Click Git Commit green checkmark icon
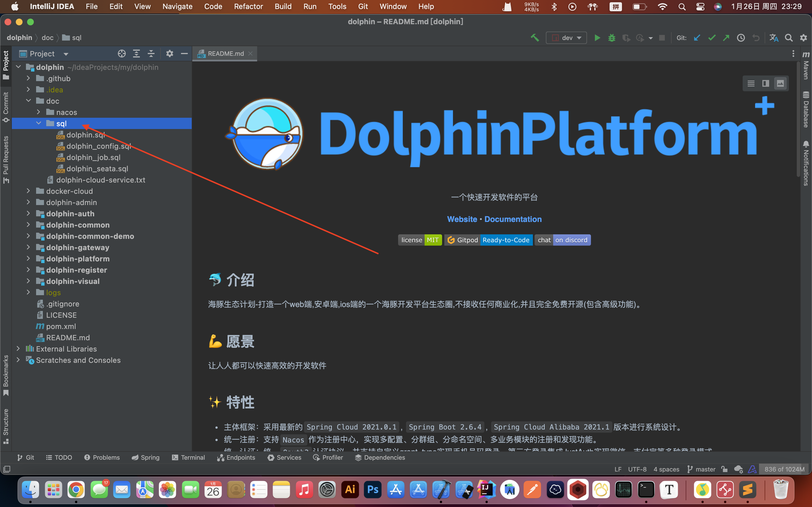The image size is (812, 507). (x=712, y=38)
